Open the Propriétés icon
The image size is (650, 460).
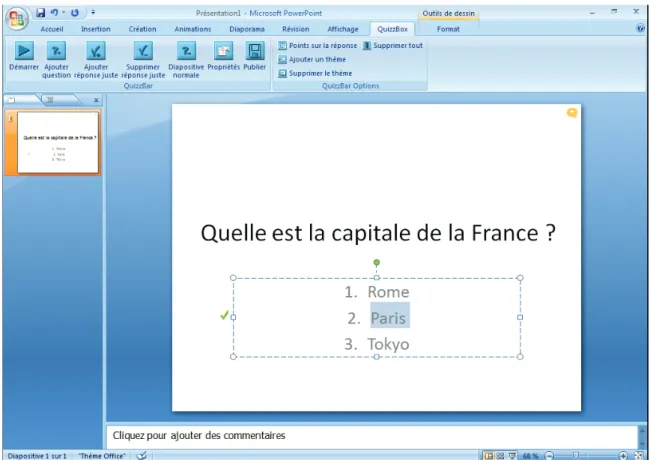click(x=223, y=51)
